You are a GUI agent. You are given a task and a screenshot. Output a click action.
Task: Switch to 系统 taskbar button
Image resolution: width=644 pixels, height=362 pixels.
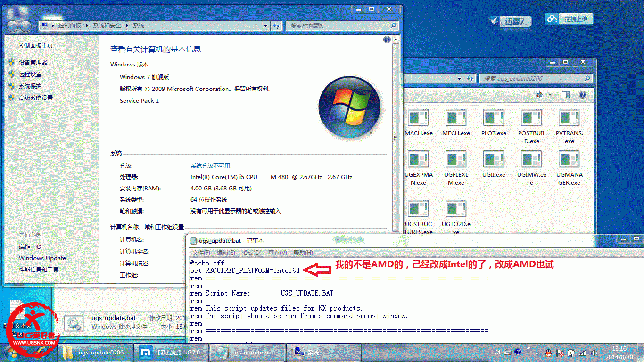tap(323, 353)
